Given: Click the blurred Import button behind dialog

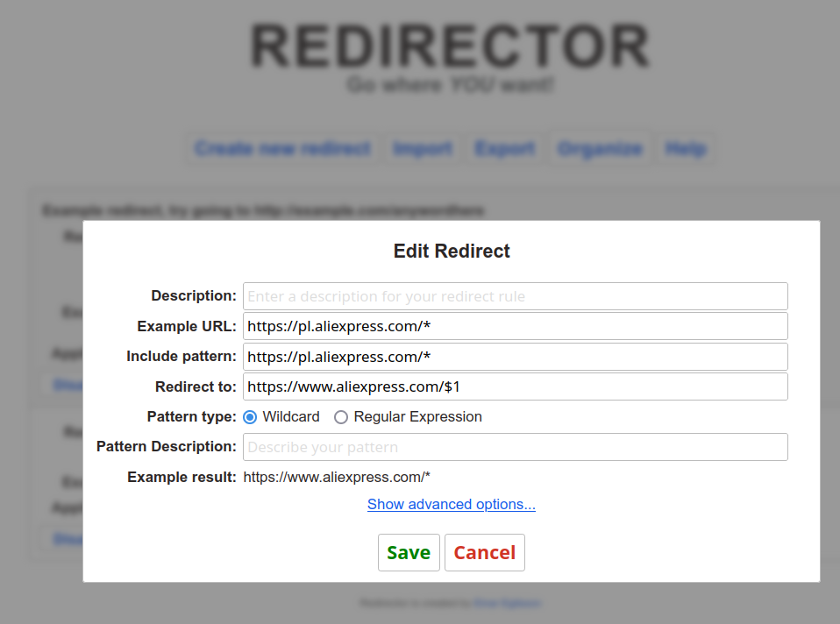Looking at the screenshot, I should (423, 148).
